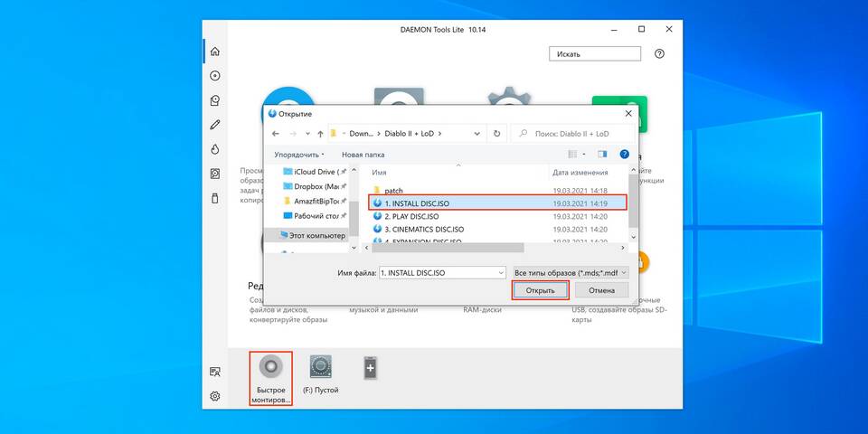Click Down... in the breadcrumb path
Screen dimensions: 868x434
(x=361, y=134)
